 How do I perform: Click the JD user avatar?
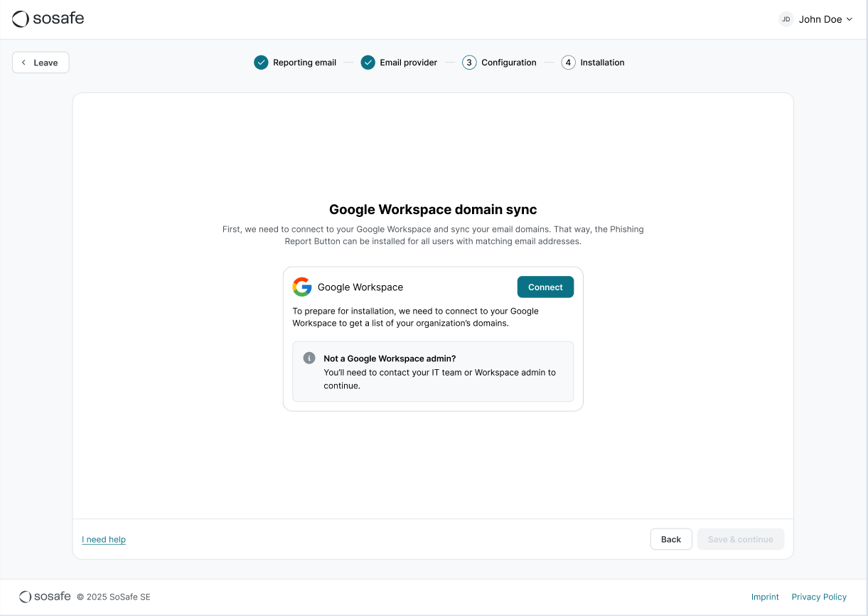point(786,19)
